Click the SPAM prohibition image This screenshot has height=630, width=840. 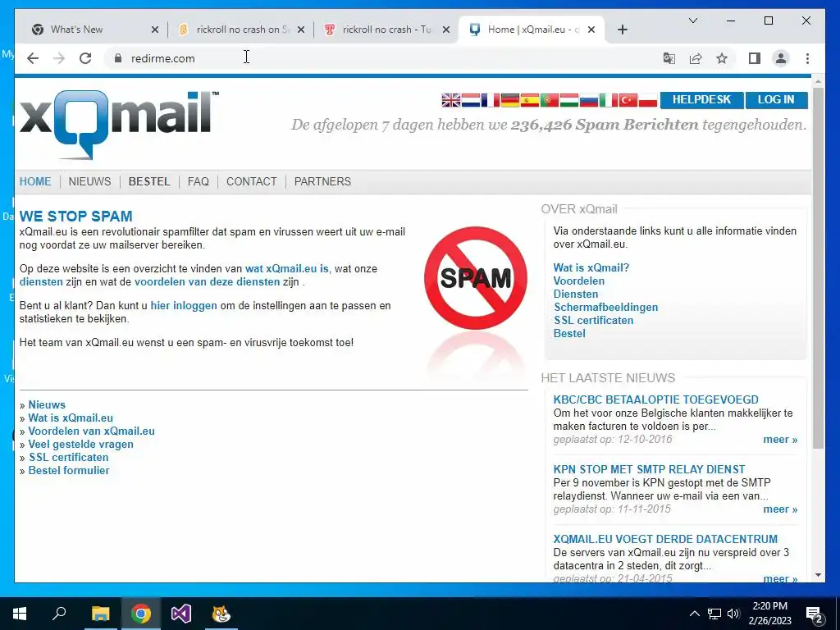pos(476,278)
